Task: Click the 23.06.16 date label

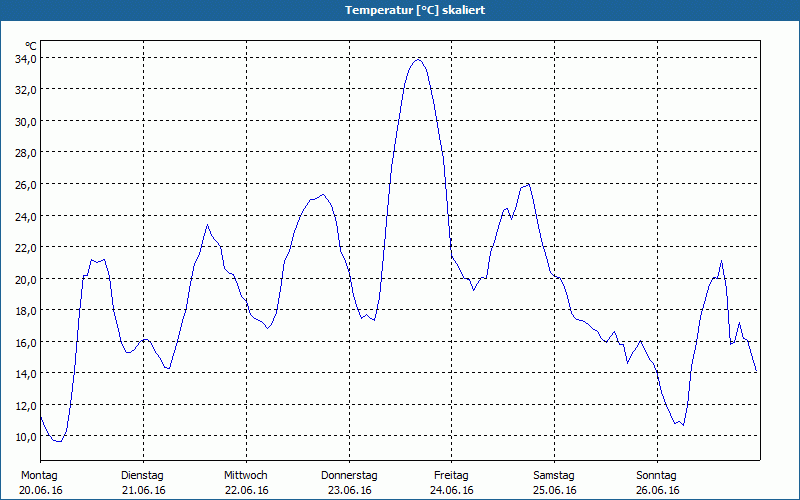Action: [349, 490]
